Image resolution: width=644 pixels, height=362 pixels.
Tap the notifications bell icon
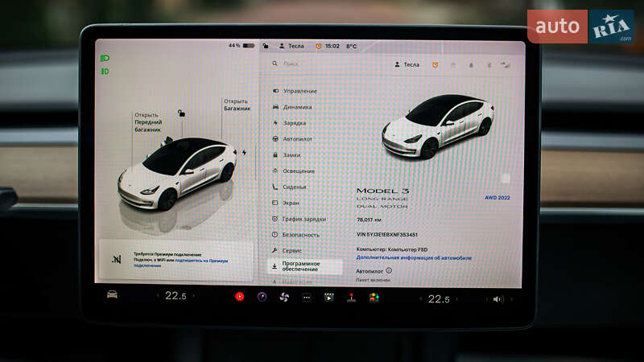471,65
